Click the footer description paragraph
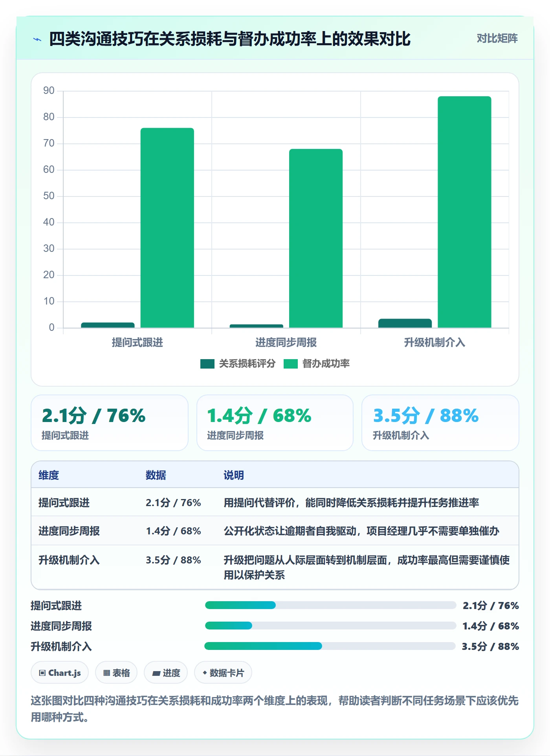Viewport: 550px width, 756px height. coord(275,709)
